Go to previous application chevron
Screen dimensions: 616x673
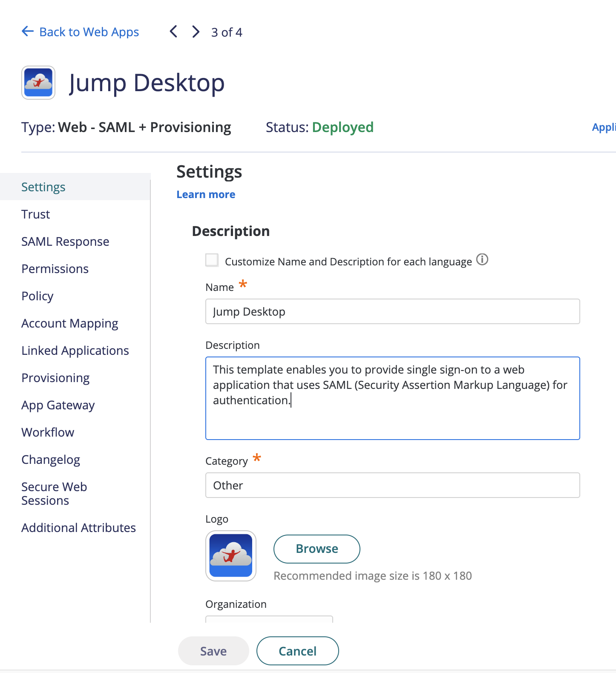[173, 32]
